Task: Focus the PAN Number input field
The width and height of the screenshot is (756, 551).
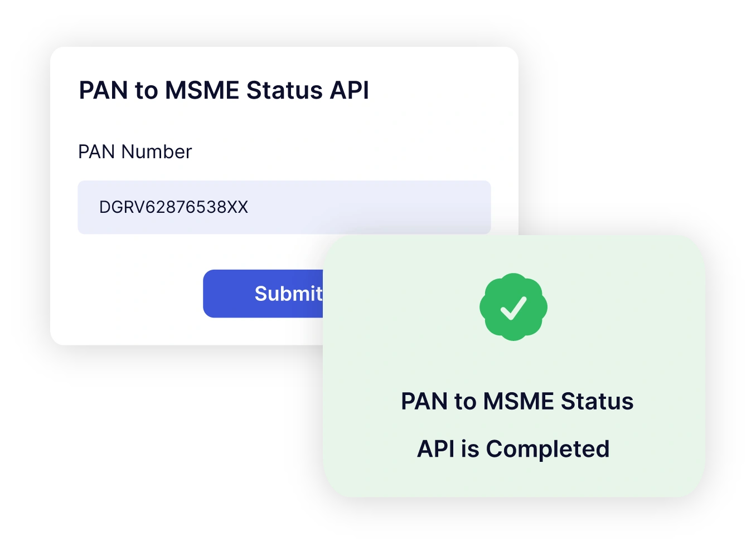Action: click(284, 207)
